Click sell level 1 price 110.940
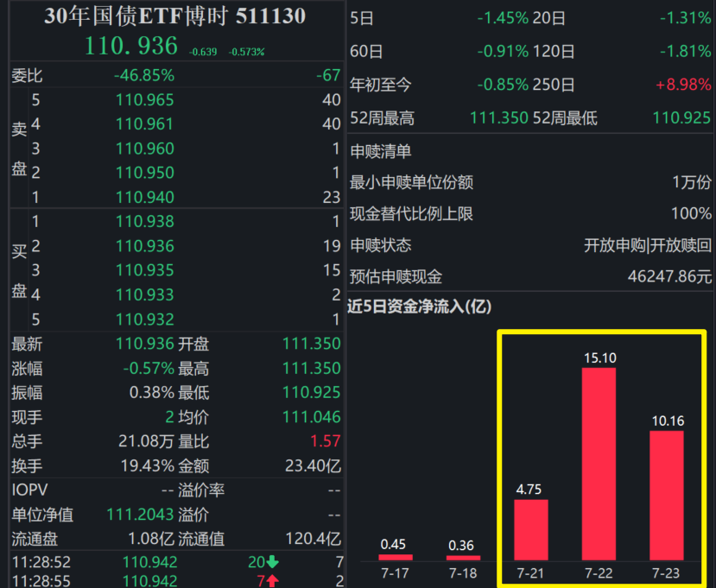Image resolution: width=716 pixels, height=588 pixels. click(x=145, y=197)
